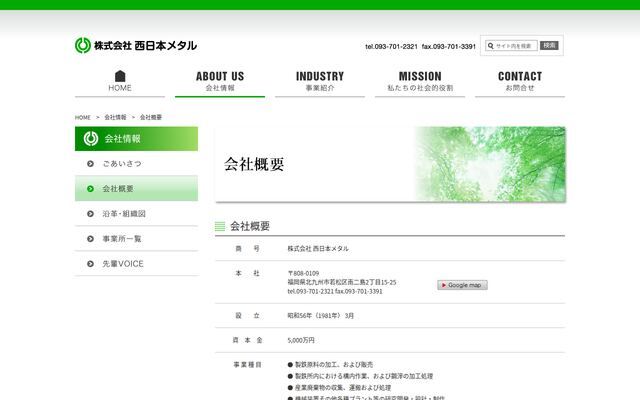Viewport: 640px width, 400px height.
Task: Open the INDUSTRY 事業紹介 tab
Action: [x=320, y=82]
